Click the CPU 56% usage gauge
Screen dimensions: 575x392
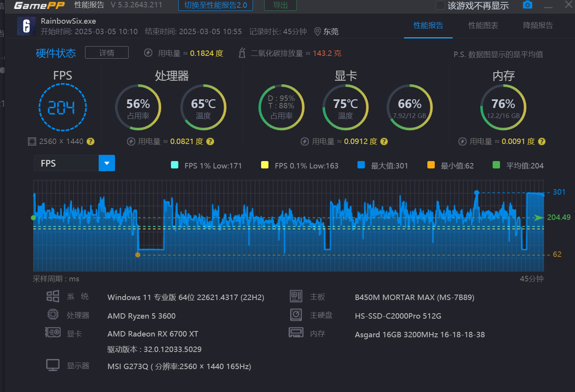(x=138, y=108)
